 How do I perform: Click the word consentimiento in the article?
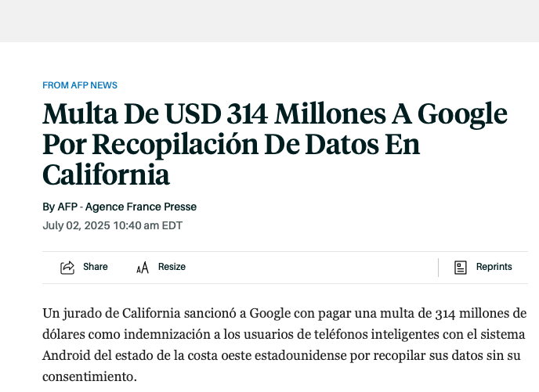(x=88, y=377)
